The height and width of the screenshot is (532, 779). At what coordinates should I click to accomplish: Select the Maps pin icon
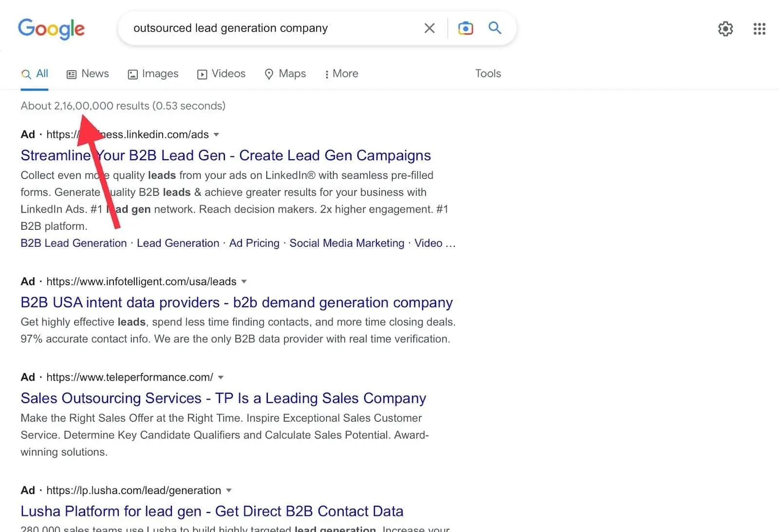[269, 74]
